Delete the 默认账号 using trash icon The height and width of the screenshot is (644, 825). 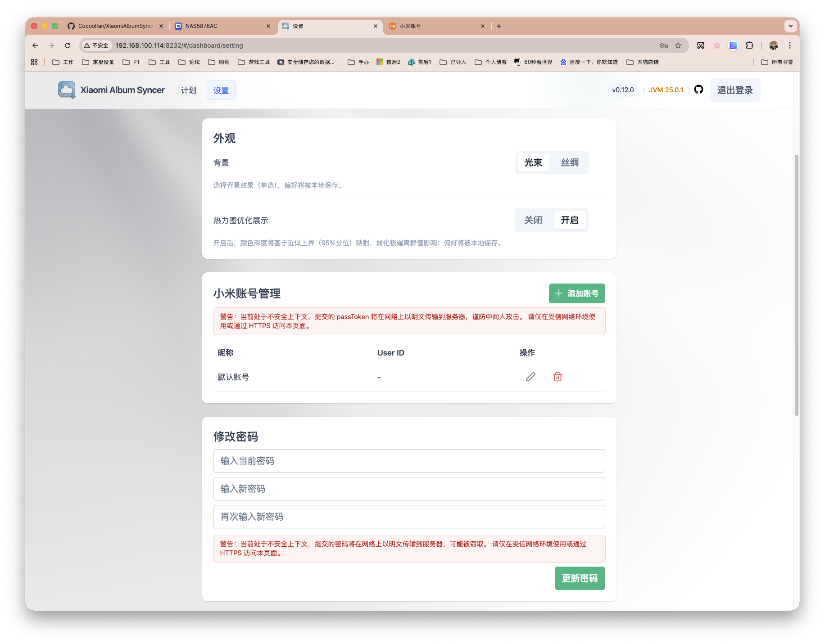coord(558,377)
